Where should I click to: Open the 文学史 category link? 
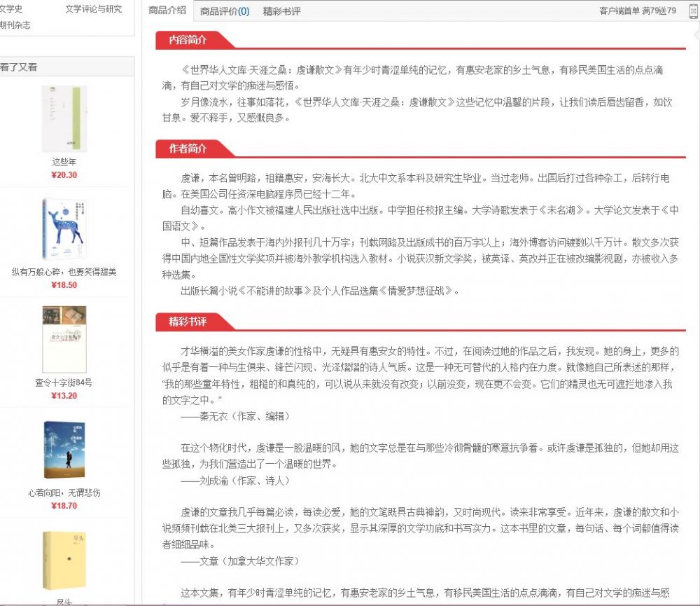coord(10,9)
